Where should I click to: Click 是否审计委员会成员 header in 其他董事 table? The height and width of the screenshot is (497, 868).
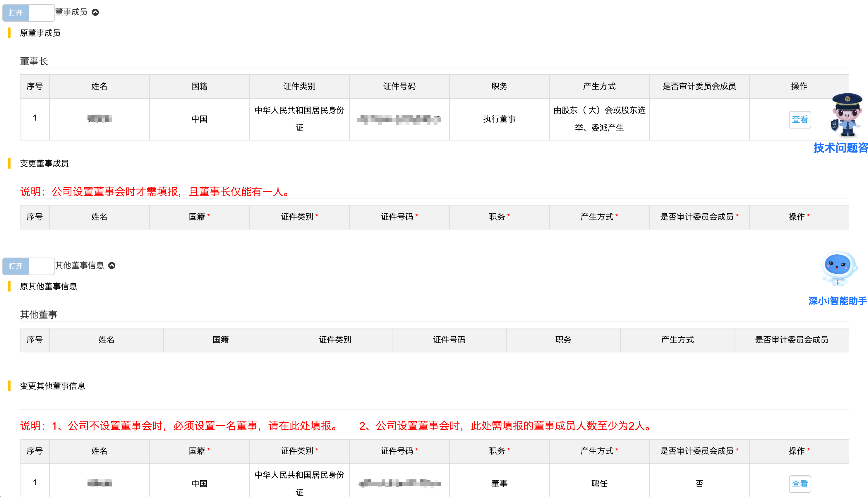coord(791,340)
